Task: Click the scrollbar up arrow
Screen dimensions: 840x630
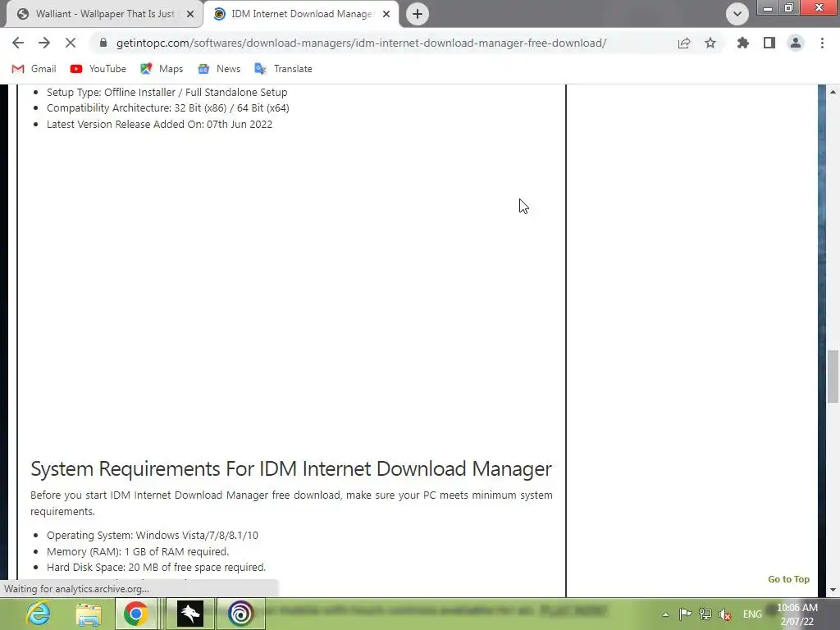Action: click(833, 92)
